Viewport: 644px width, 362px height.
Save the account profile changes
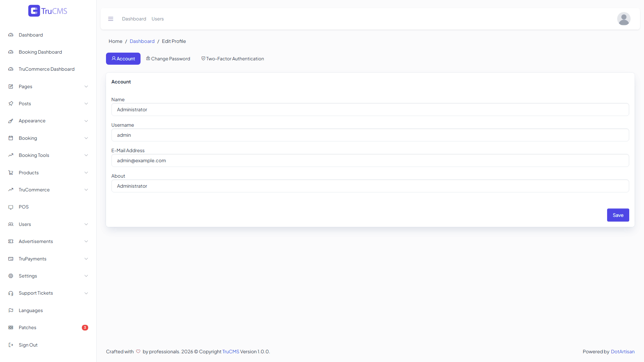coord(618,215)
